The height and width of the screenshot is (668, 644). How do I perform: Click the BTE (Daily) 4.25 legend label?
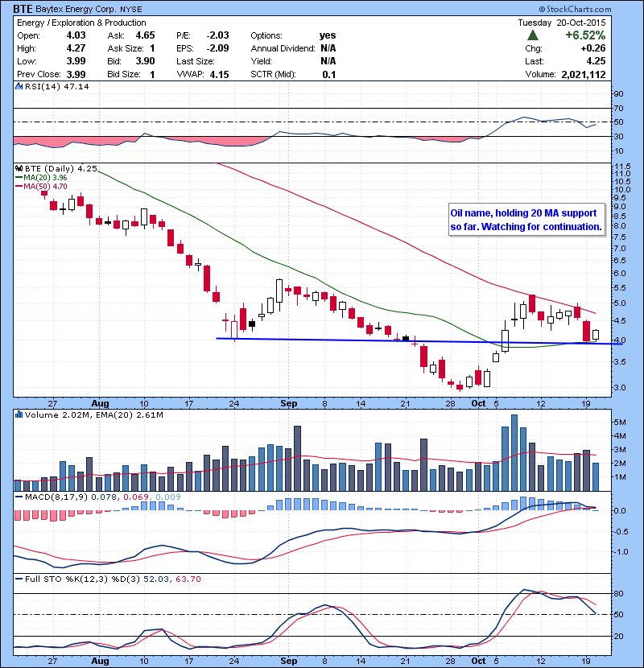[61, 169]
